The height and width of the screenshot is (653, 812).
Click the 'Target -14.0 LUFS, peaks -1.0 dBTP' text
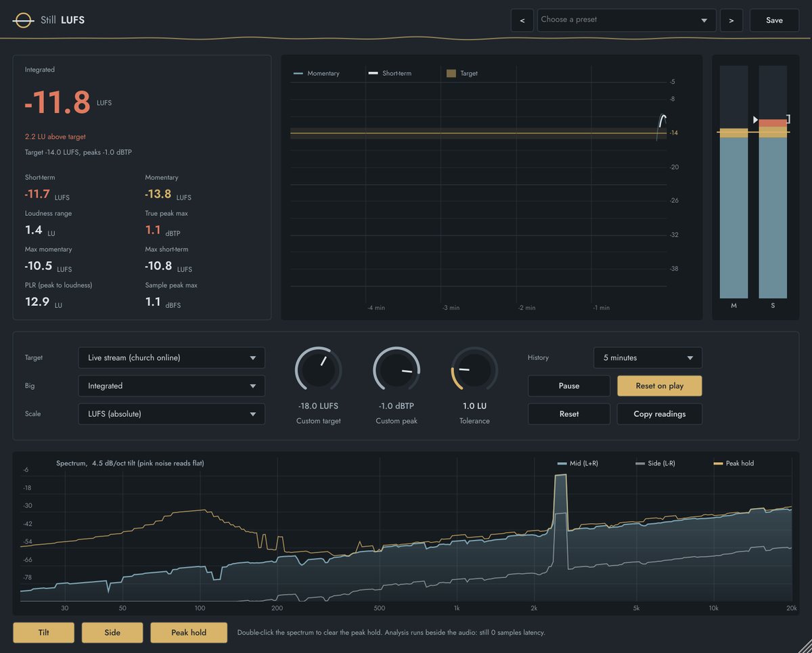coord(78,152)
